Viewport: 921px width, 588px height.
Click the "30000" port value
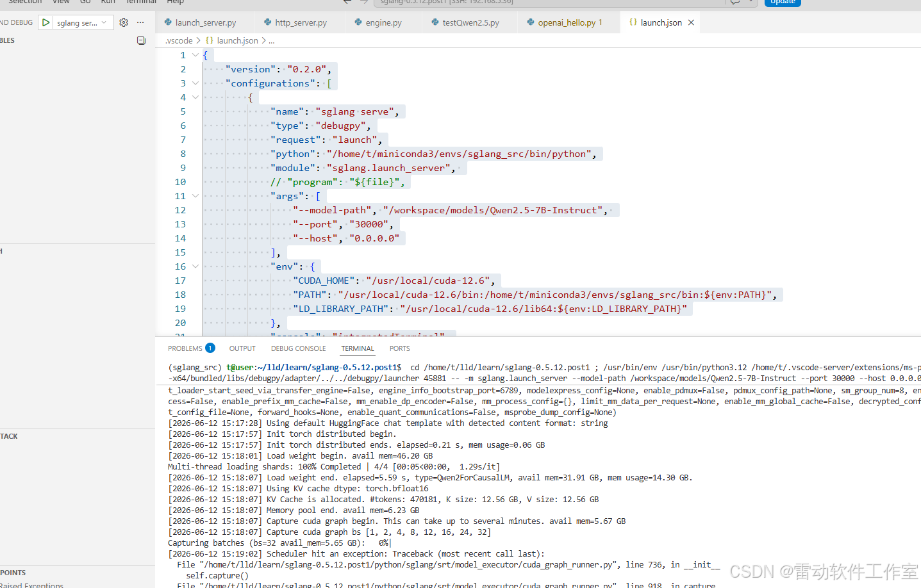[369, 224]
